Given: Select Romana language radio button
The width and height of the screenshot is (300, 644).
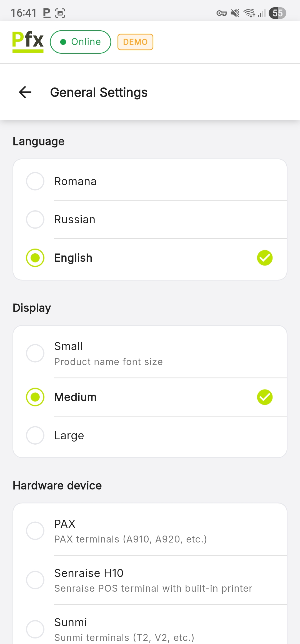Looking at the screenshot, I should click(35, 181).
